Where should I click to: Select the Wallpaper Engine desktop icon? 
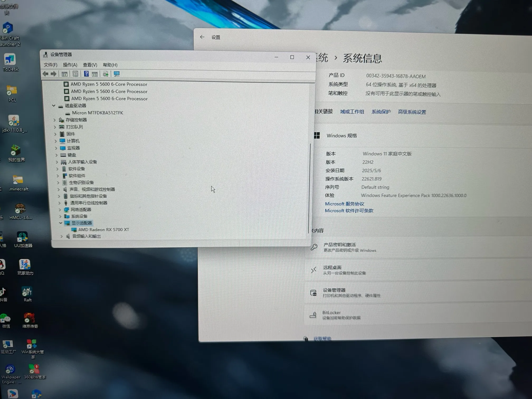tap(11, 375)
